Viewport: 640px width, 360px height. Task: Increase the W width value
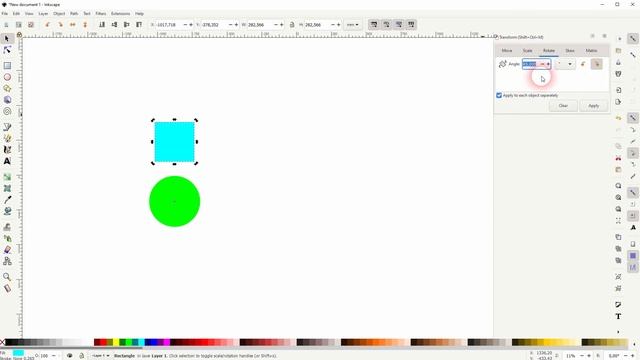[x=281, y=25]
